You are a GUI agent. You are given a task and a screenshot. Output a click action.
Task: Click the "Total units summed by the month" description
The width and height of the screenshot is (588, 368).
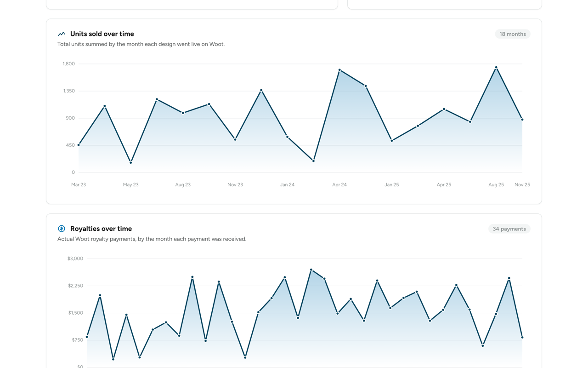(141, 44)
